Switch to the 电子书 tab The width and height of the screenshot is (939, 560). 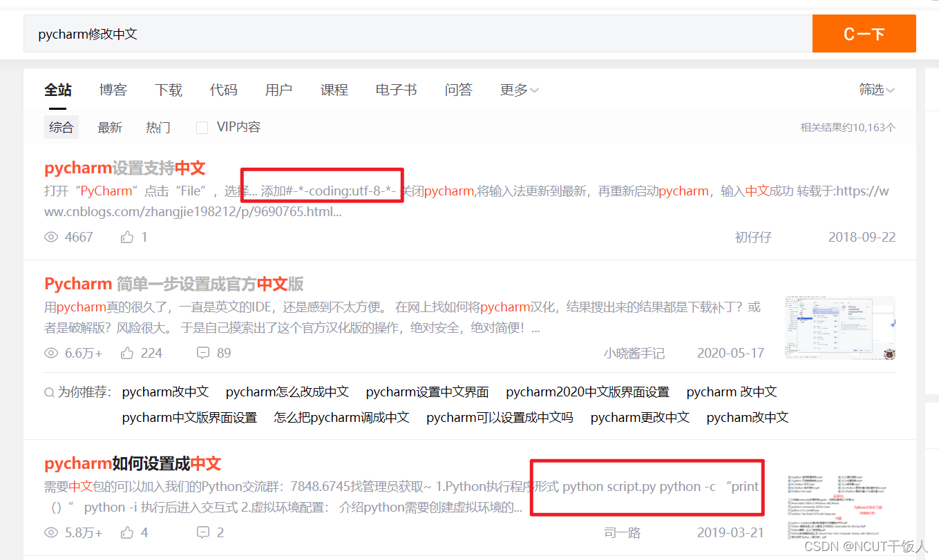397,90
